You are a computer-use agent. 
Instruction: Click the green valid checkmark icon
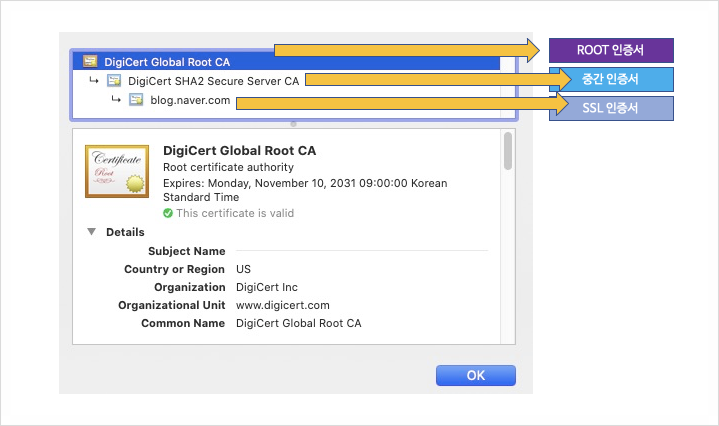168,213
